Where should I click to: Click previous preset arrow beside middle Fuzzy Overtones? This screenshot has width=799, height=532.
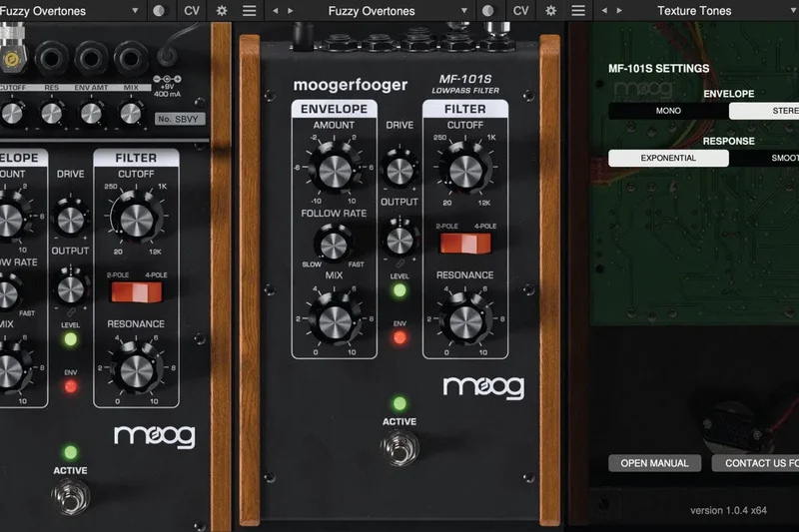[276, 11]
